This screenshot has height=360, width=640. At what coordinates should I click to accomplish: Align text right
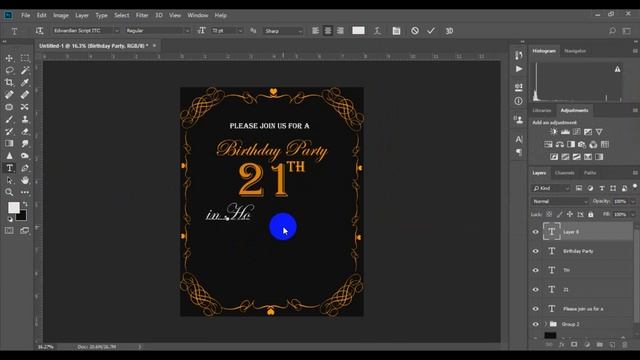click(340, 31)
